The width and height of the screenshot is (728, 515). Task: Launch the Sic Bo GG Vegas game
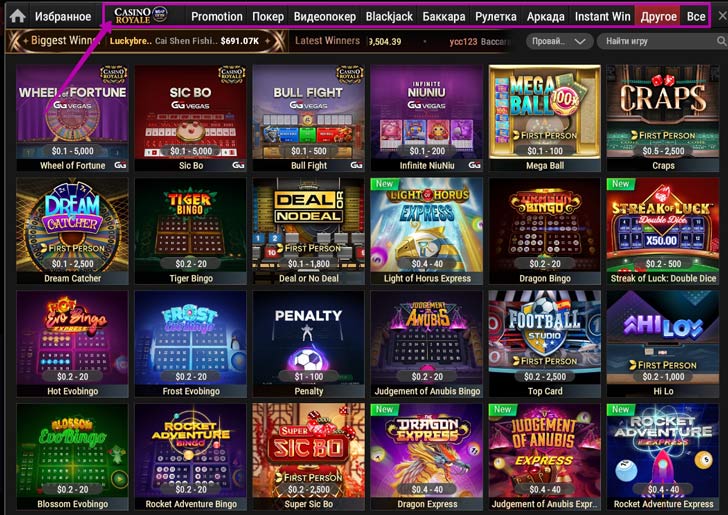190,118
